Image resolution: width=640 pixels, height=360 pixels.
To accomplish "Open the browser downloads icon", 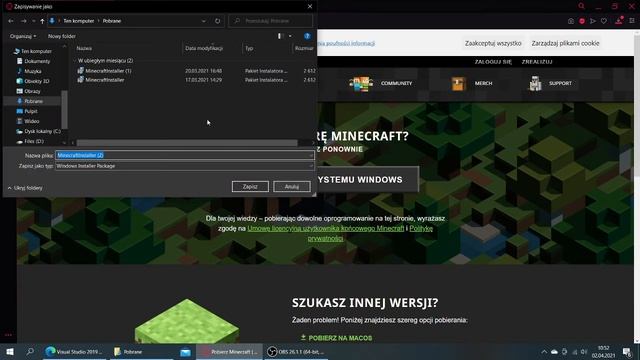I will [619, 20].
